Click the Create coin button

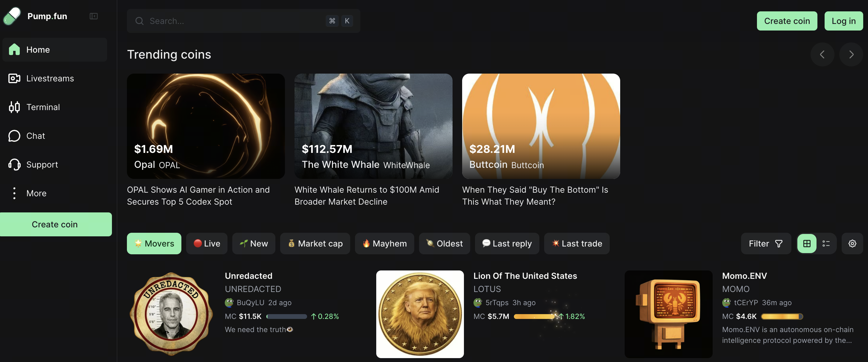[x=787, y=21]
